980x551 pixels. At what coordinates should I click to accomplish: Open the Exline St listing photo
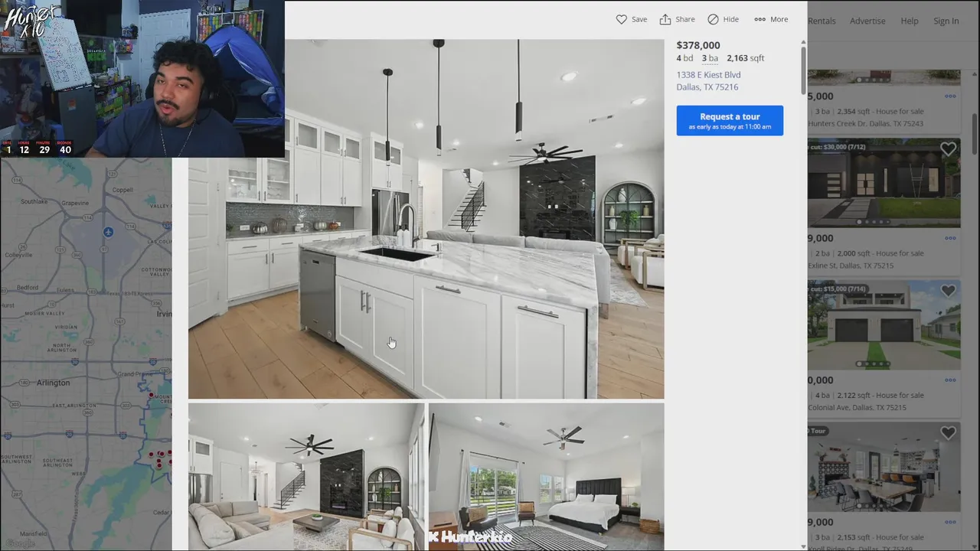[884, 183]
